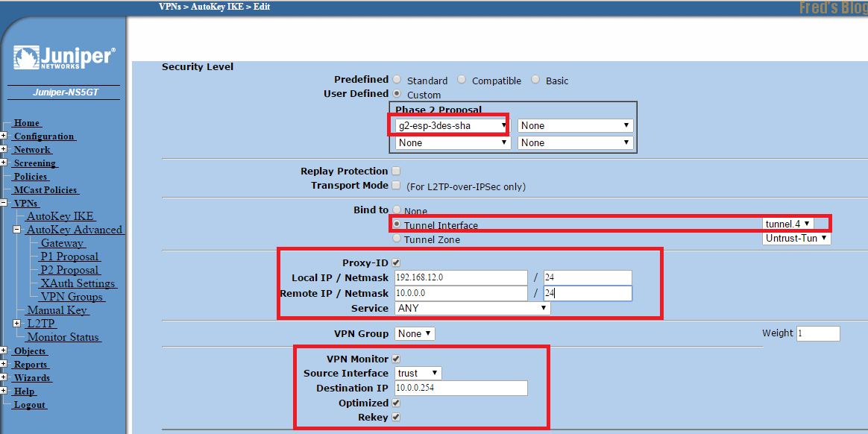Open the Help link
This screenshot has width=868, height=434.
pos(25,391)
